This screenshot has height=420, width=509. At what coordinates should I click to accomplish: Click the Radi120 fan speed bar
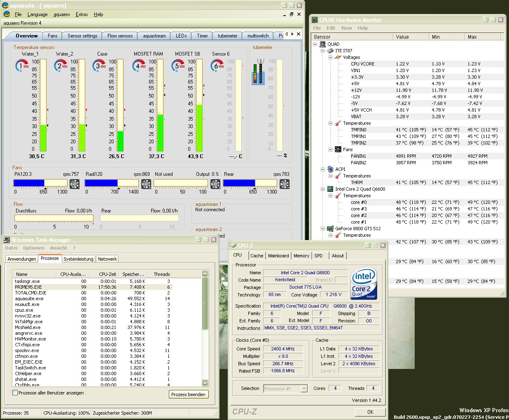112,183
